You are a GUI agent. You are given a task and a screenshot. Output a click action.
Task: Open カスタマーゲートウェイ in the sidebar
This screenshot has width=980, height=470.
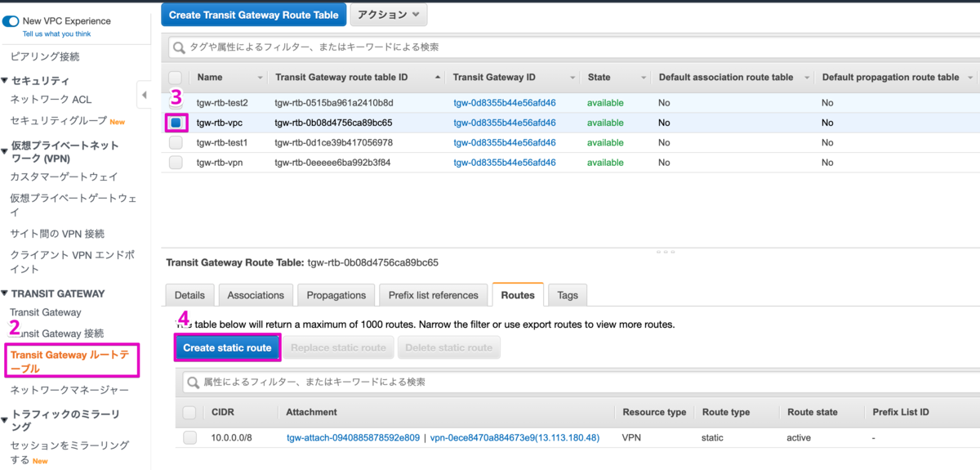[x=64, y=177]
